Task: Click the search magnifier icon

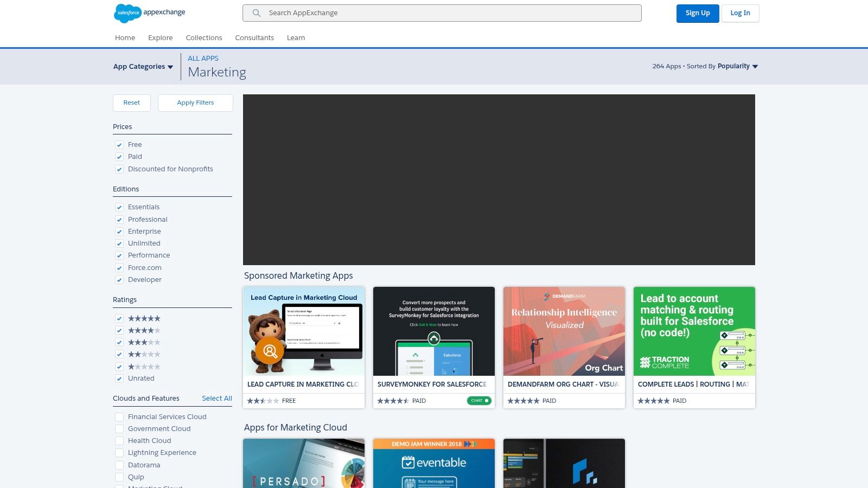Action: (x=257, y=13)
